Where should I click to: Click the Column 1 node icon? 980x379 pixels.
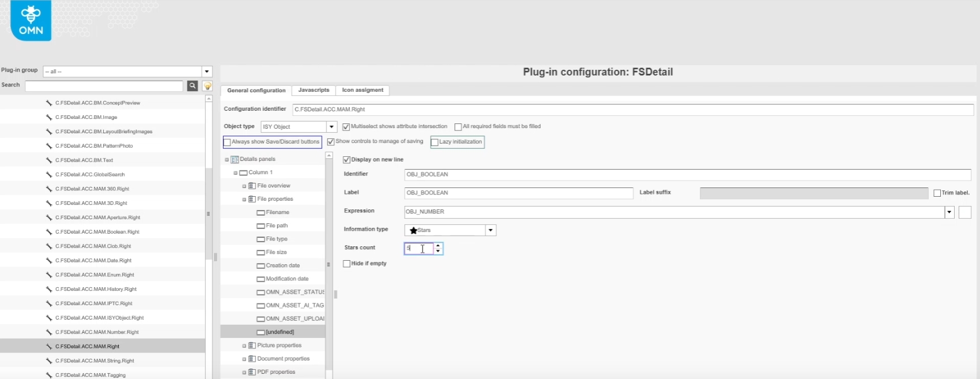(243, 172)
